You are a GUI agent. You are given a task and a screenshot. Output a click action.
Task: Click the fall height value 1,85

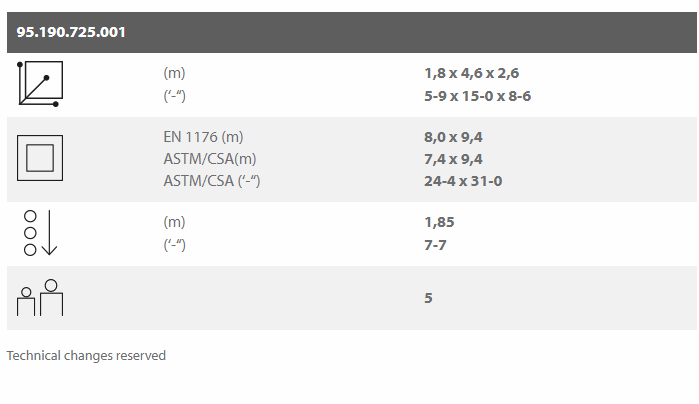click(439, 222)
